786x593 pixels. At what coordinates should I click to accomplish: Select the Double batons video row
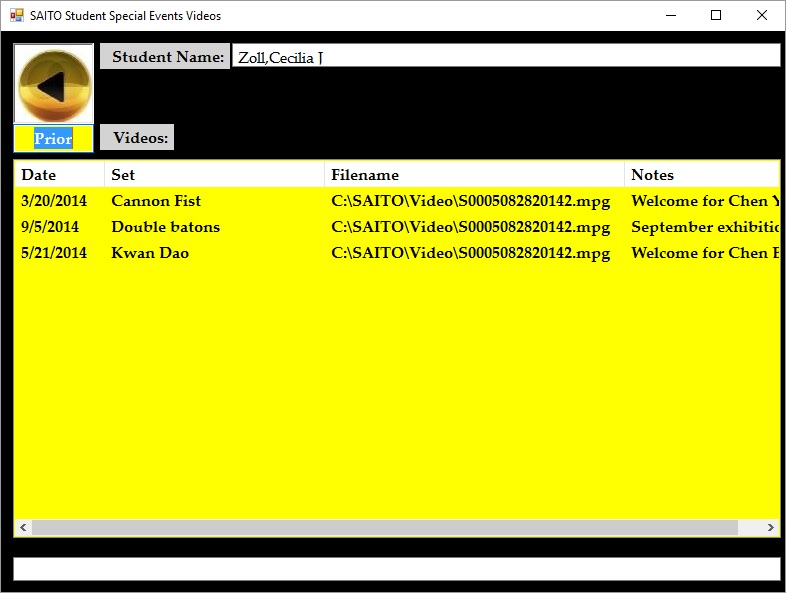[165, 227]
